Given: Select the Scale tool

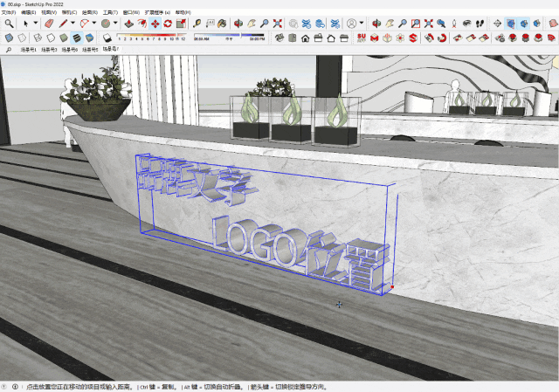Looking at the screenshot, I should [181, 24].
